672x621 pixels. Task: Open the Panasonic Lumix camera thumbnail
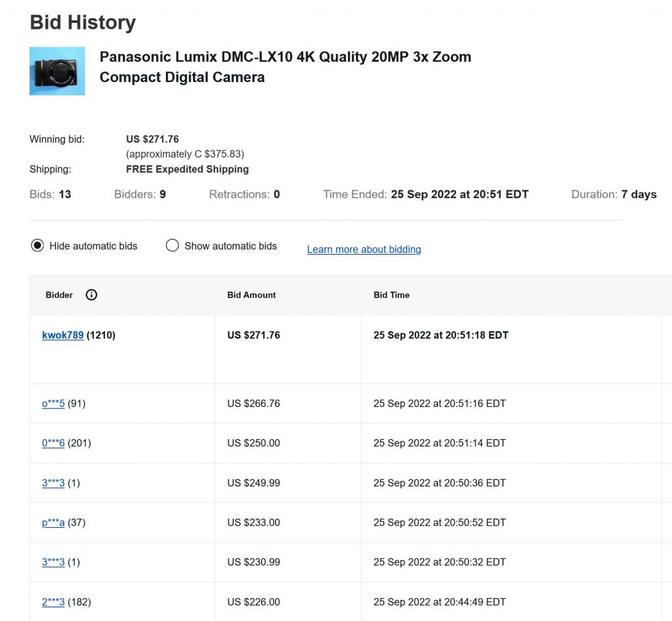tap(57, 71)
